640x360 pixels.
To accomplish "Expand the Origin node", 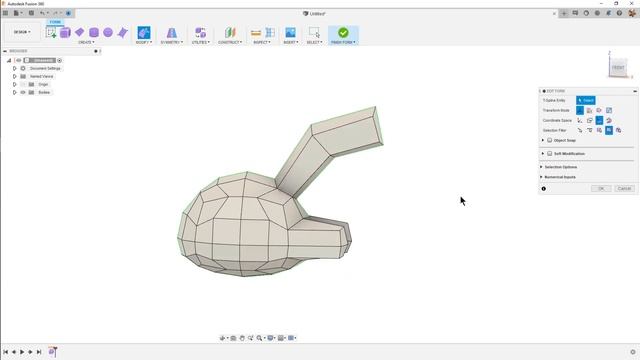I will tap(15, 84).
